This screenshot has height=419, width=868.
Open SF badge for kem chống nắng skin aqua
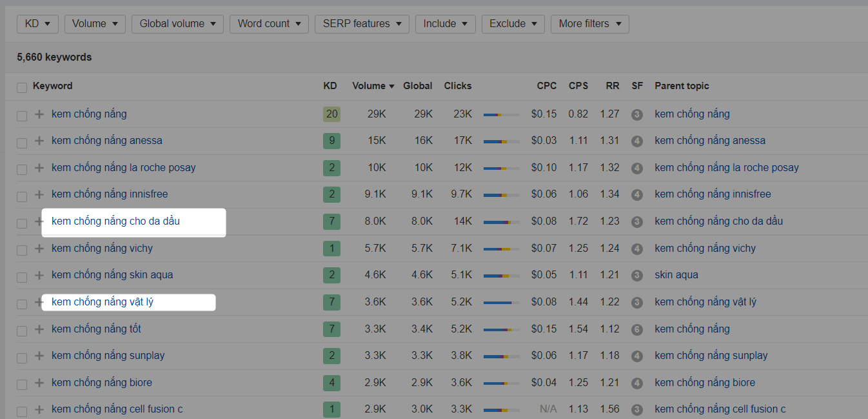pos(637,276)
